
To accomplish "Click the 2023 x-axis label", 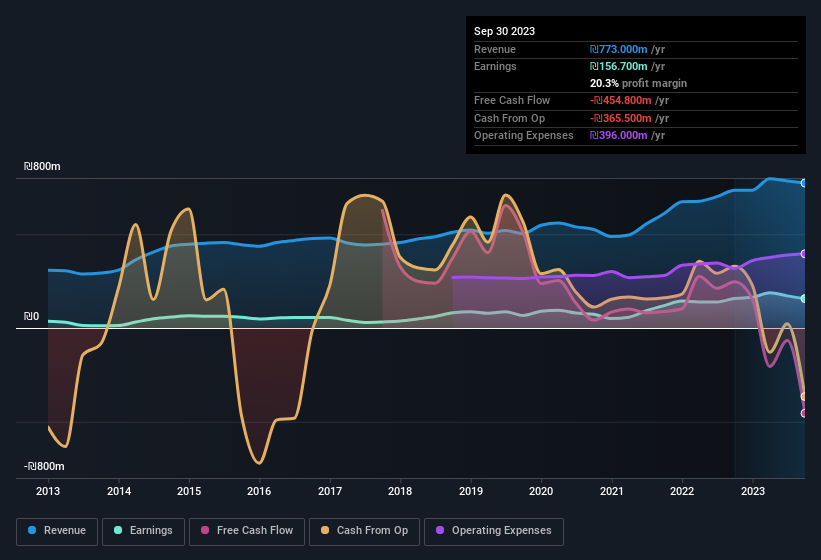I will click(752, 491).
